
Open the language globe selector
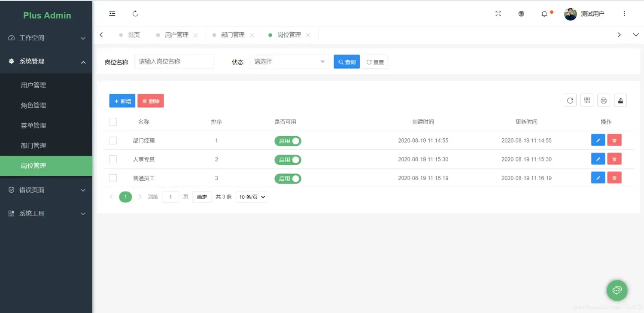521,13
